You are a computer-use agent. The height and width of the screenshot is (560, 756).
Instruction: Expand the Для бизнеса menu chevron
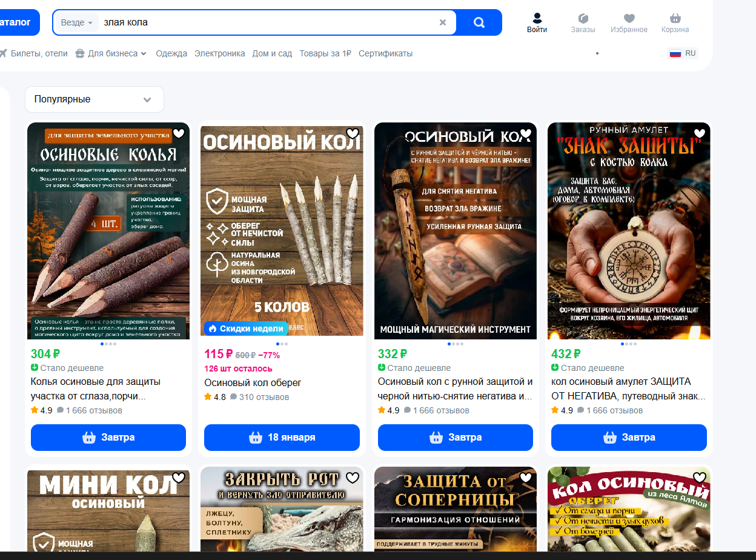click(144, 53)
